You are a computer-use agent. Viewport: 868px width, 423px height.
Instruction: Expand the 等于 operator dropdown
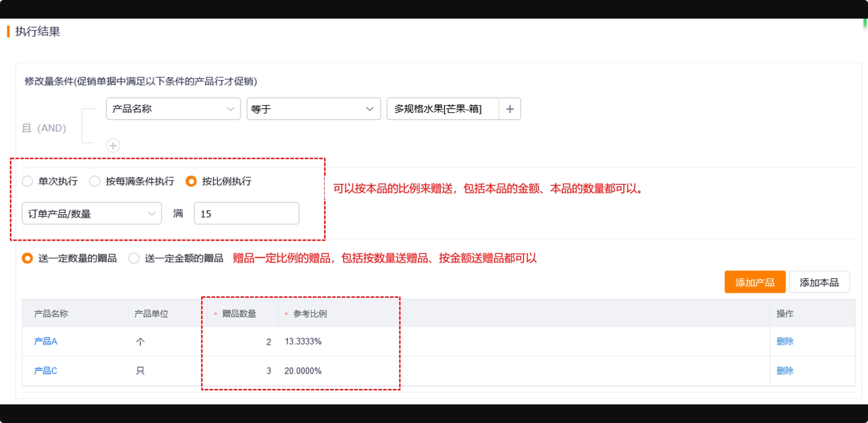(313, 109)
